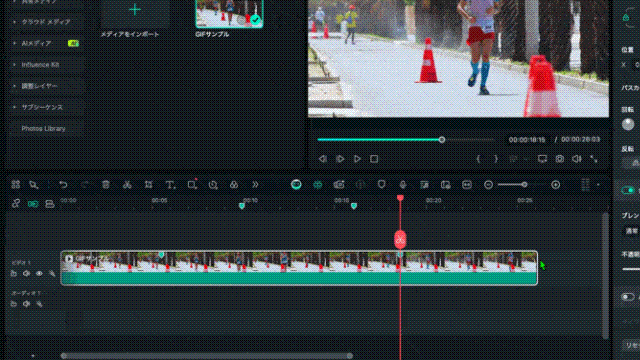
Task: Expand the クラウドメディア tree item
Action: pyautogui.click(x=15, y=22)
